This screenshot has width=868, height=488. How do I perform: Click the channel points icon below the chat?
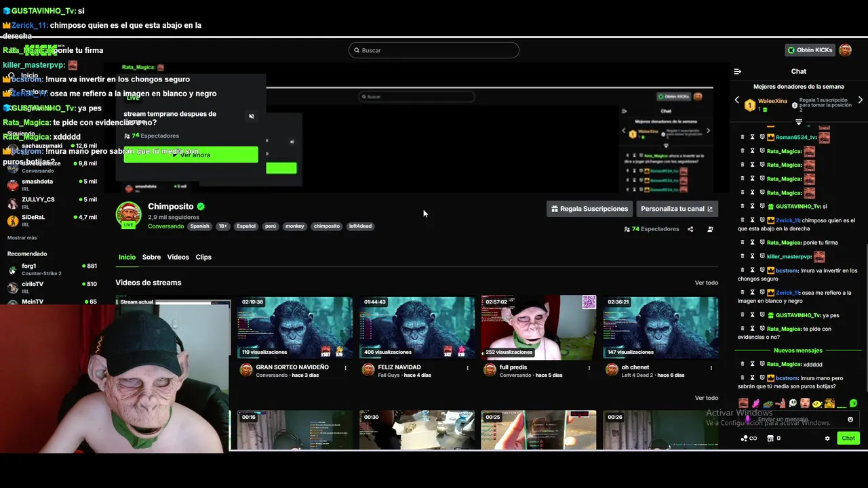pos(749,439)
